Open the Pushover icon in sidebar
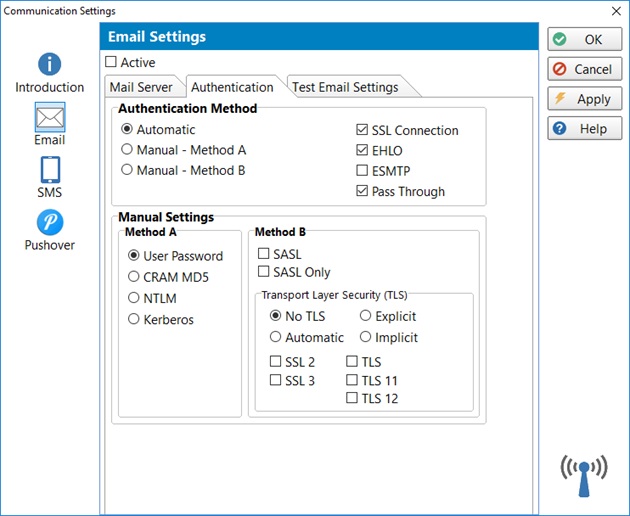630x516 pixels. [50, 222]
